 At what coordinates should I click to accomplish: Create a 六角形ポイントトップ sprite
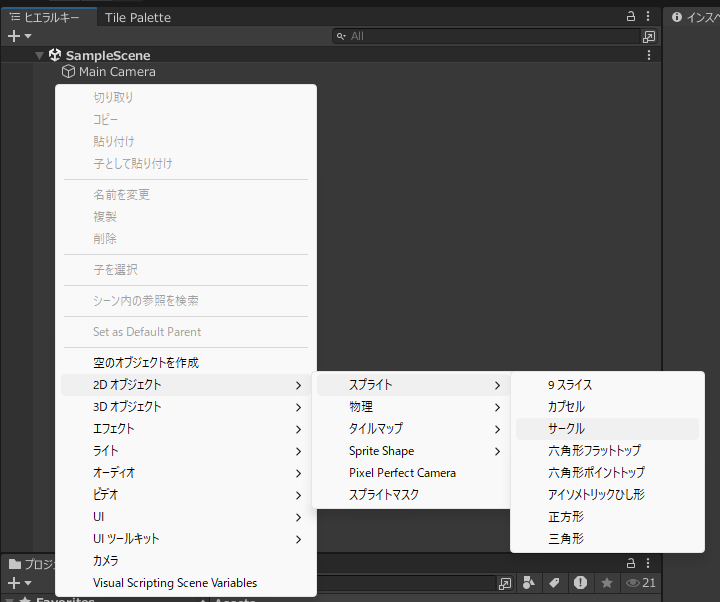(607, 473)
